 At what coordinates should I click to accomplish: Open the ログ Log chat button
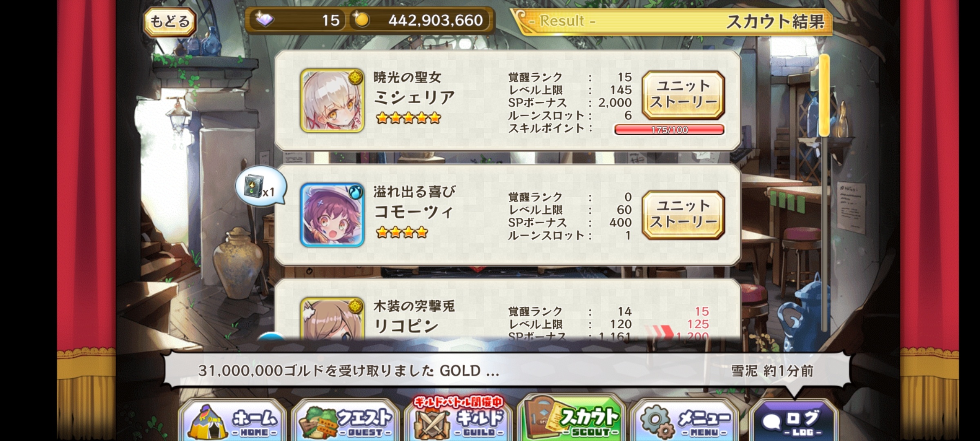click(794, 421)
